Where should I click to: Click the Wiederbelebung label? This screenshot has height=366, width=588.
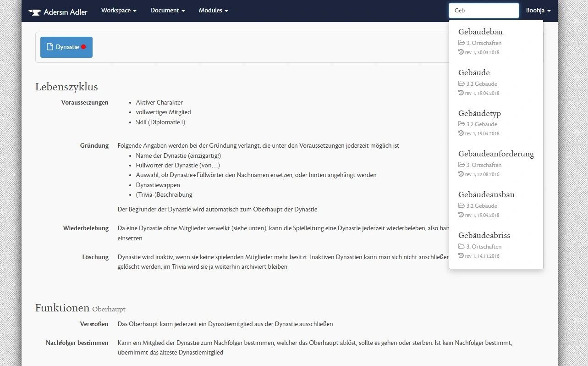pos(86,228)
